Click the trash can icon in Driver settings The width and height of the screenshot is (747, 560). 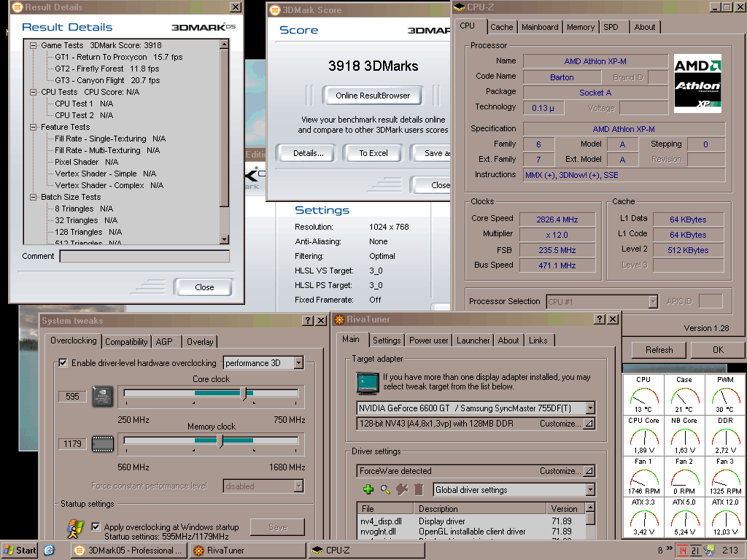click(x=419, y=489)
